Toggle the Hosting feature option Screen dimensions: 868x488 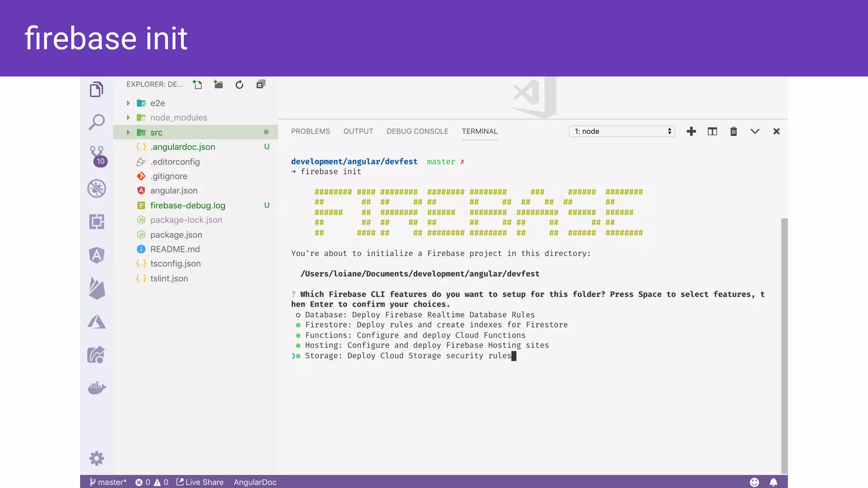tap(298, 346)
